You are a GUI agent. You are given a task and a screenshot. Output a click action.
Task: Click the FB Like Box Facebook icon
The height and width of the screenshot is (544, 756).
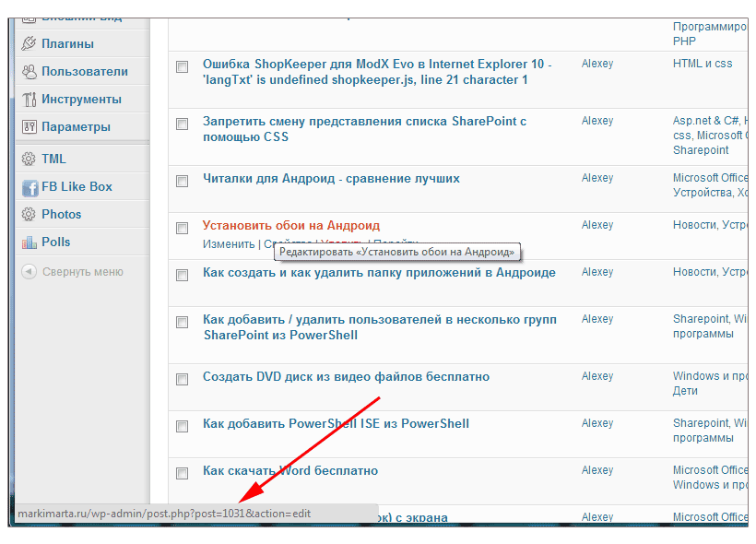(30, 187)
